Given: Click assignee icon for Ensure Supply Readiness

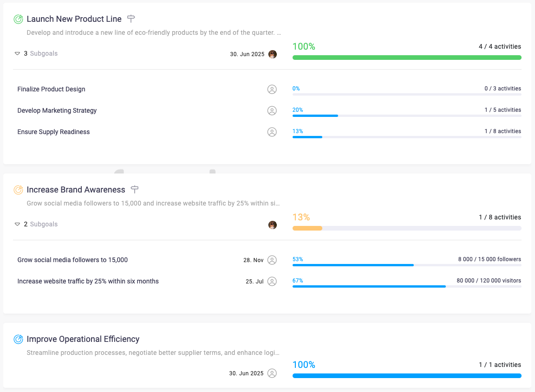Looking at the screenshot, I should click(x=272, y=132).
